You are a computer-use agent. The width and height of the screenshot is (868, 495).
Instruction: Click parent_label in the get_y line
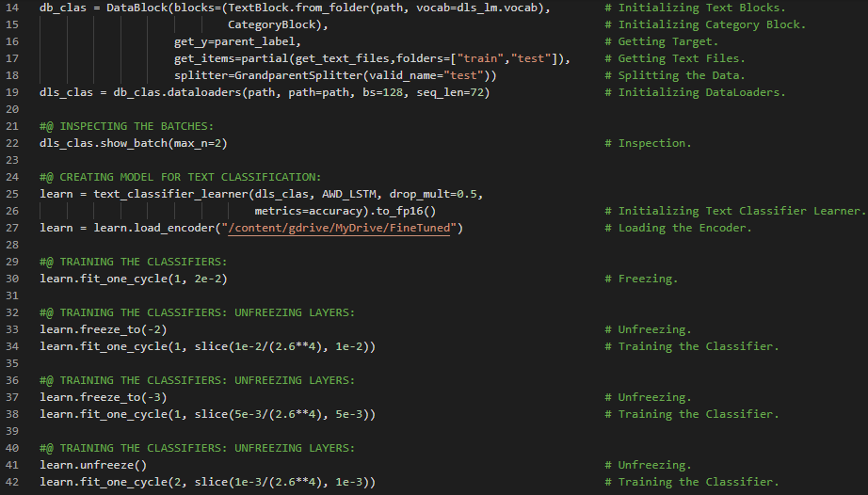click(262, 41)
